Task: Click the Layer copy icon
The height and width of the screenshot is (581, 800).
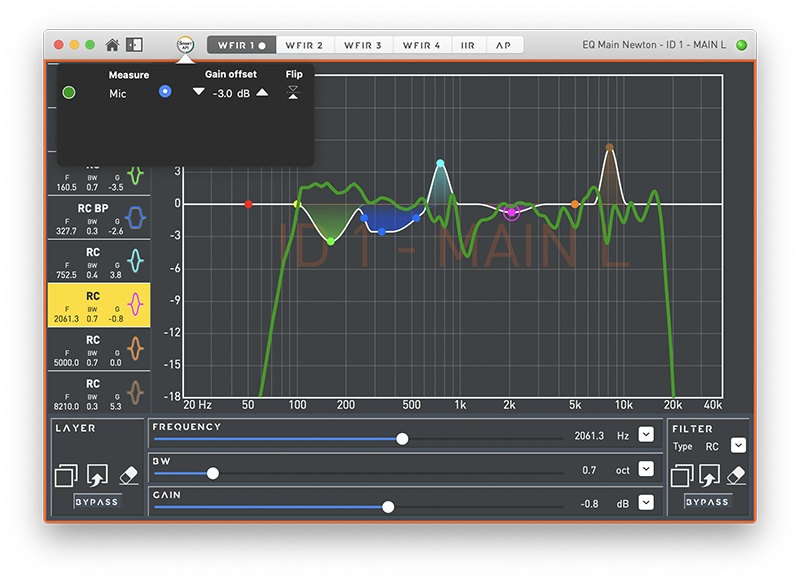Action: 66,475
